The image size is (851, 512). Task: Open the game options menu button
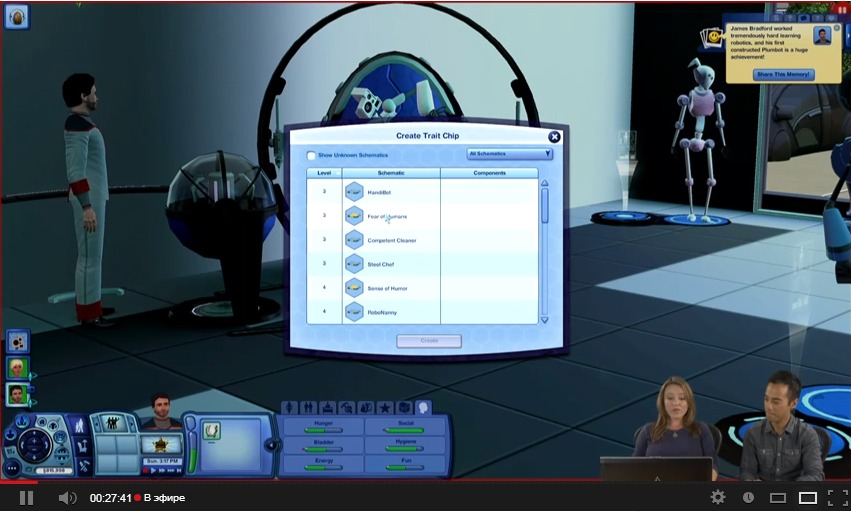[x=12, y=468]
